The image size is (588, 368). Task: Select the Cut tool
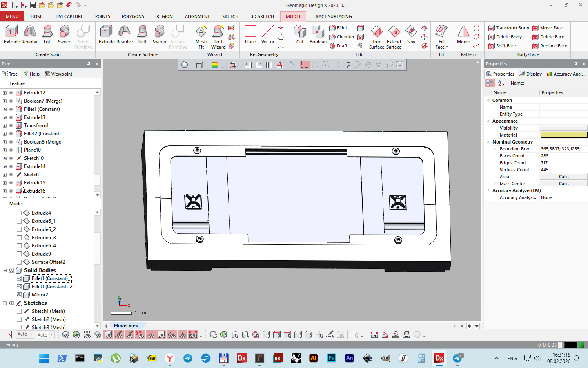pos(300,34)
